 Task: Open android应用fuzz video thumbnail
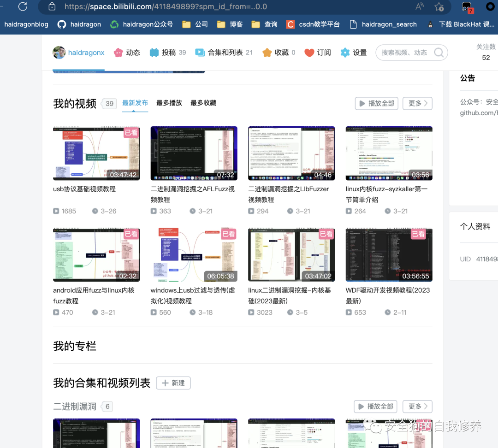coord(96,254)
